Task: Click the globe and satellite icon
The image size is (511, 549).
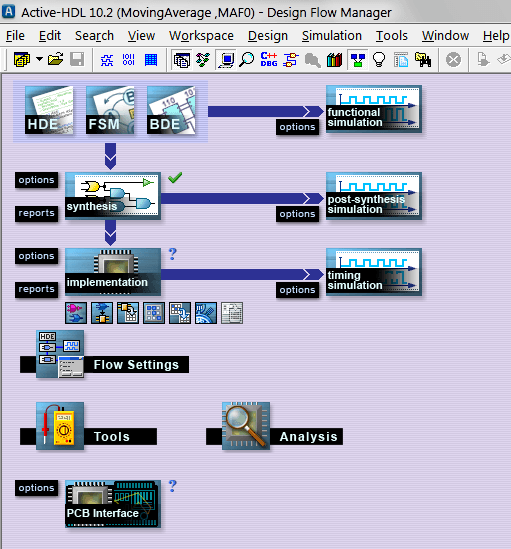Action: coord(206,313)
